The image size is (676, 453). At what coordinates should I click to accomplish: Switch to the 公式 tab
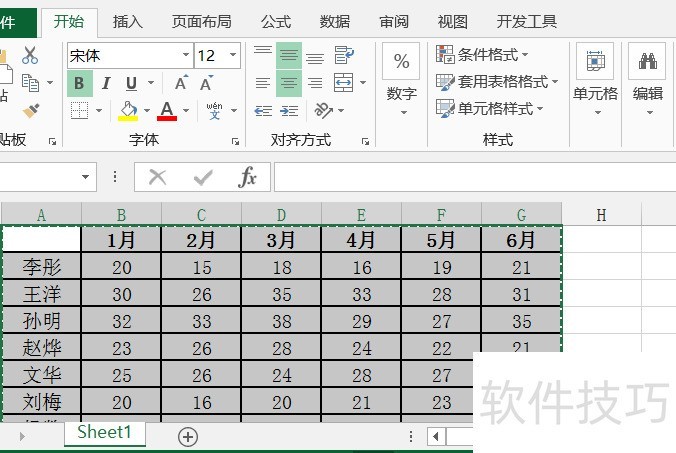tap(276, 22)
